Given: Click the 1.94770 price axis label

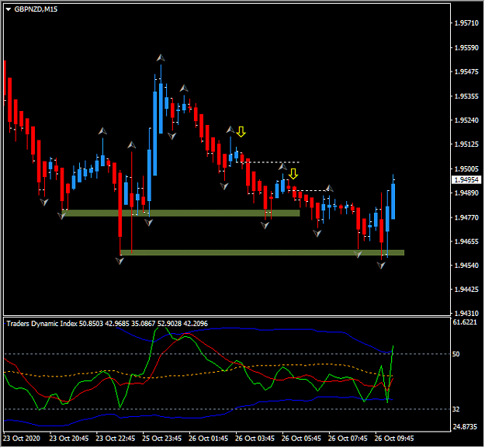Looking at the screenshot, I should (x=466, y=217).
